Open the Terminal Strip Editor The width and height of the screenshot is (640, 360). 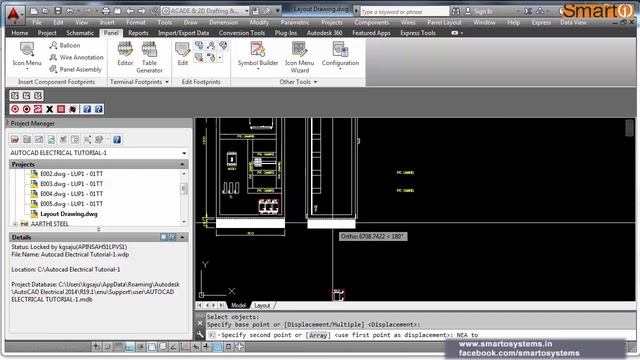[125, 54]
